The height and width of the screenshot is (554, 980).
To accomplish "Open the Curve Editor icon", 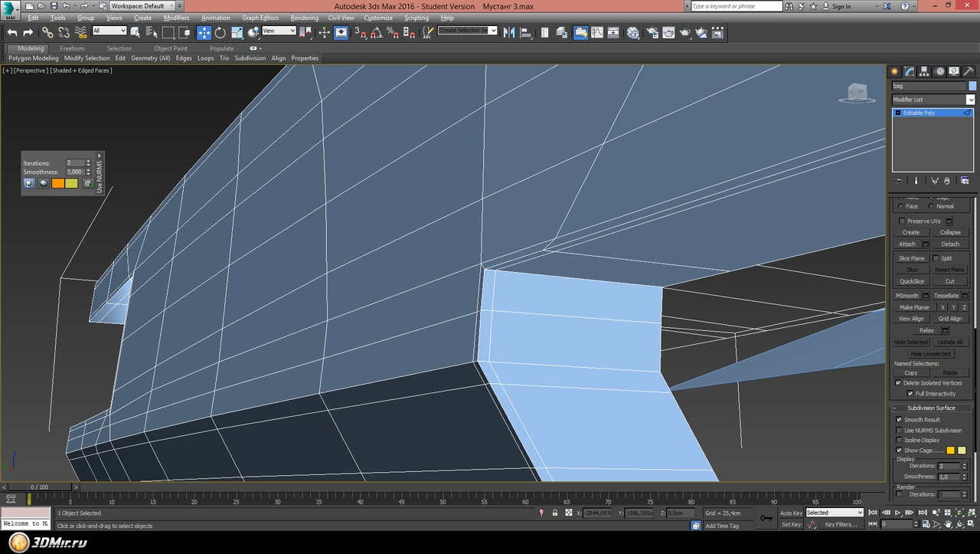I will click(597, 33).
